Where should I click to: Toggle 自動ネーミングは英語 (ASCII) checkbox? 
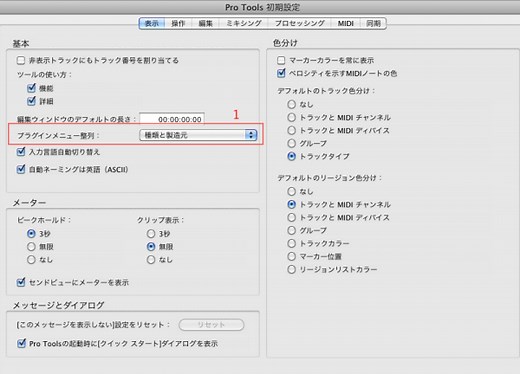pyautogui.click(x=21, y=169)
